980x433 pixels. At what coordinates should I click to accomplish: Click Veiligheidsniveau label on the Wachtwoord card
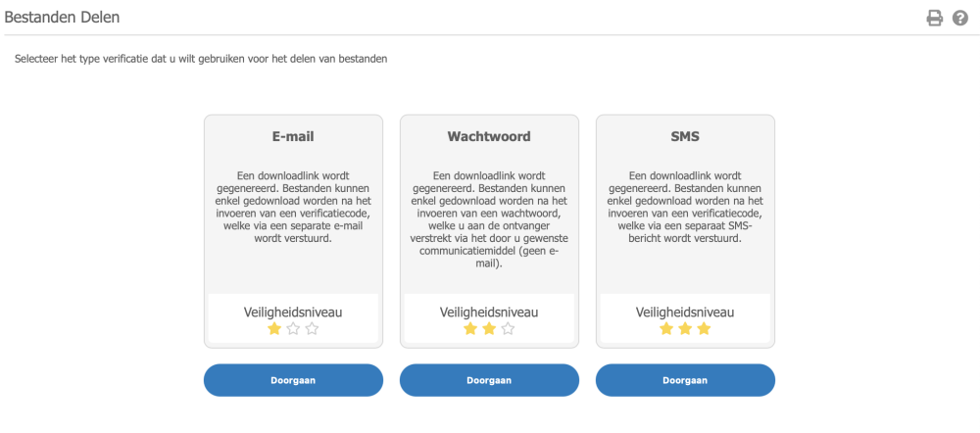(x=489, y=312)
